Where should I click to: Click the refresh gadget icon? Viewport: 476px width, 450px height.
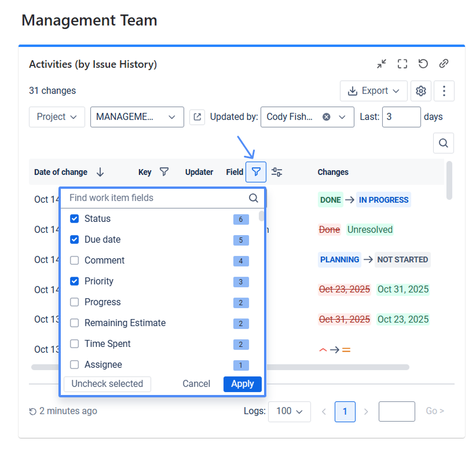pos(423,64)
